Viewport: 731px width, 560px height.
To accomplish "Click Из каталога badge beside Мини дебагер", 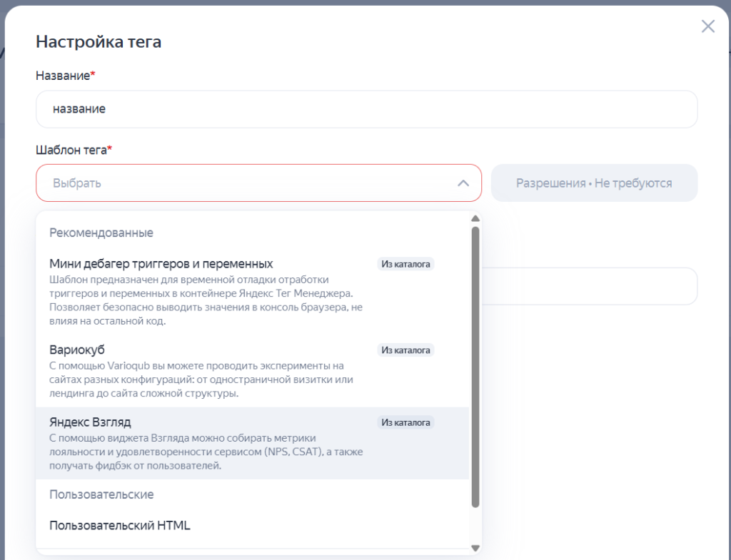I will [x=405, y=264].
